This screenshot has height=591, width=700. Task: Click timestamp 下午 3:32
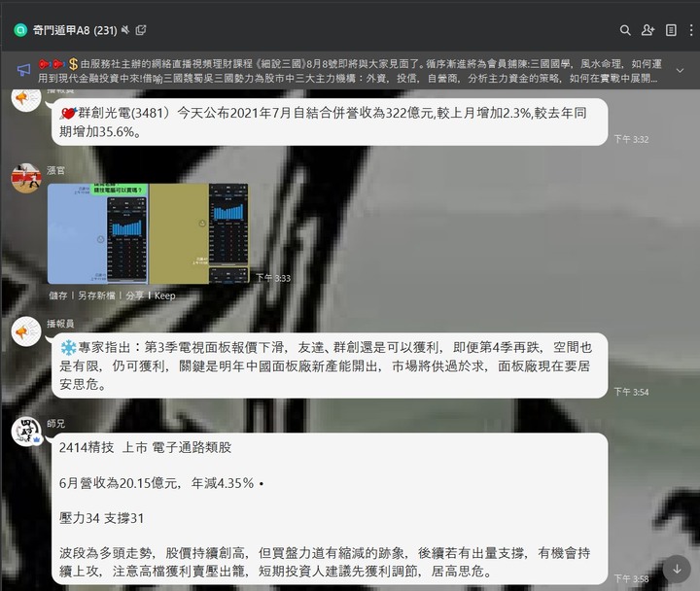click(631, 139)
